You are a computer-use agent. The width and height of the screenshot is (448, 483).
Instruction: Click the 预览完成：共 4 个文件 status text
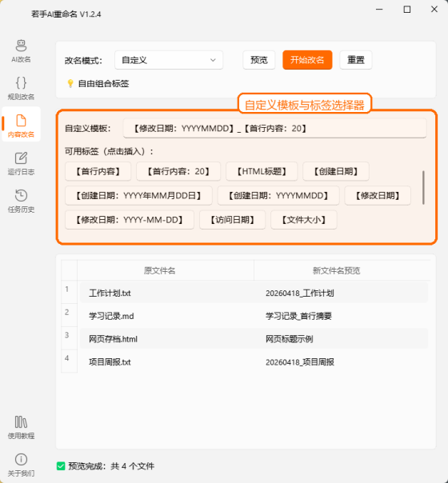point(111,466)
